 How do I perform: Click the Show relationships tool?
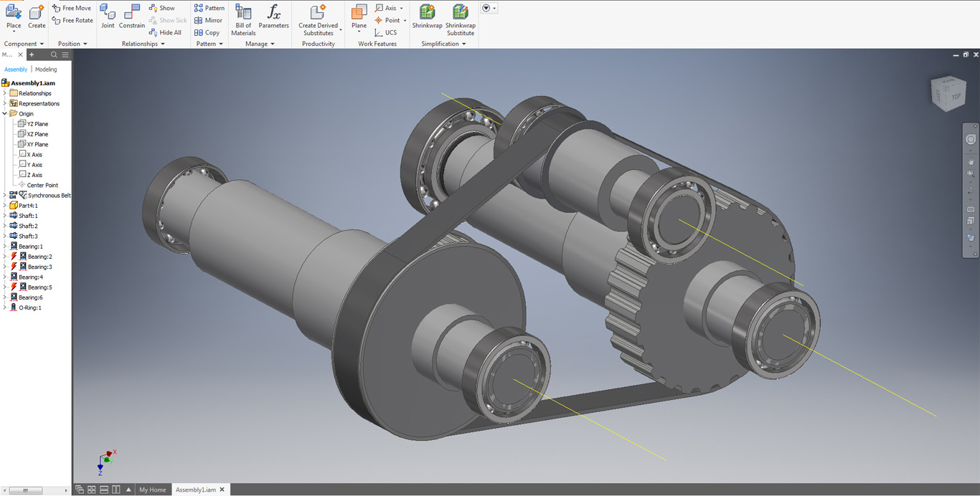[162, 8]
